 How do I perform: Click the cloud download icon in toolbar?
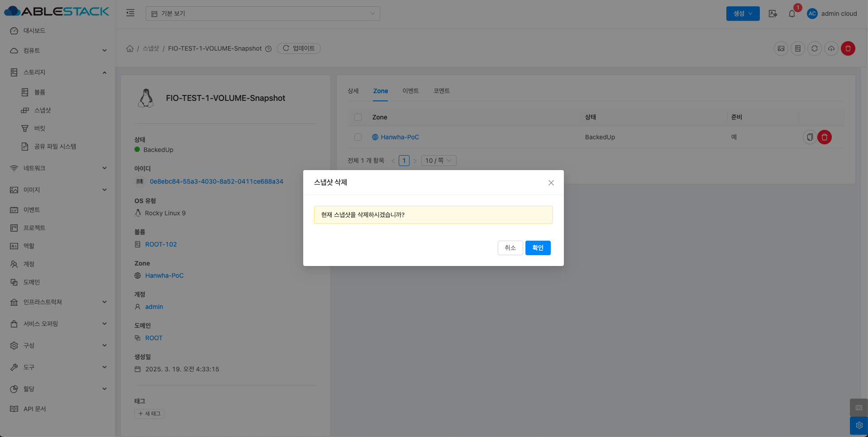point(831,48)
